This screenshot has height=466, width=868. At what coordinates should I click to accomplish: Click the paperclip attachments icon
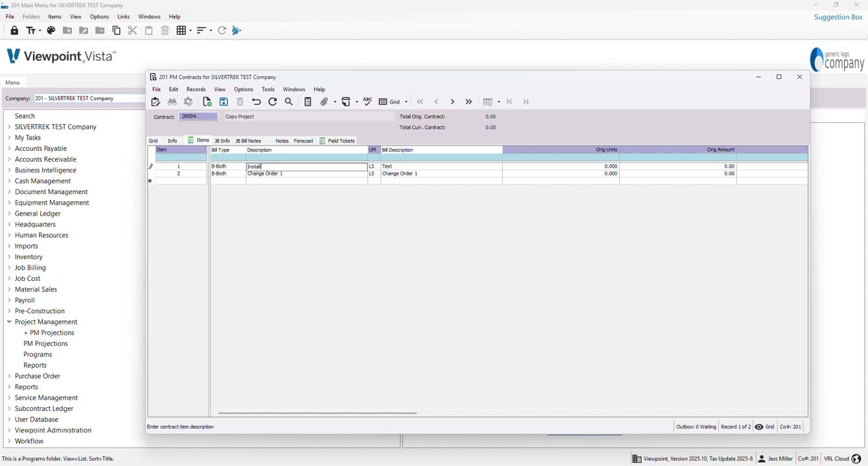click(x=325, y=102)
